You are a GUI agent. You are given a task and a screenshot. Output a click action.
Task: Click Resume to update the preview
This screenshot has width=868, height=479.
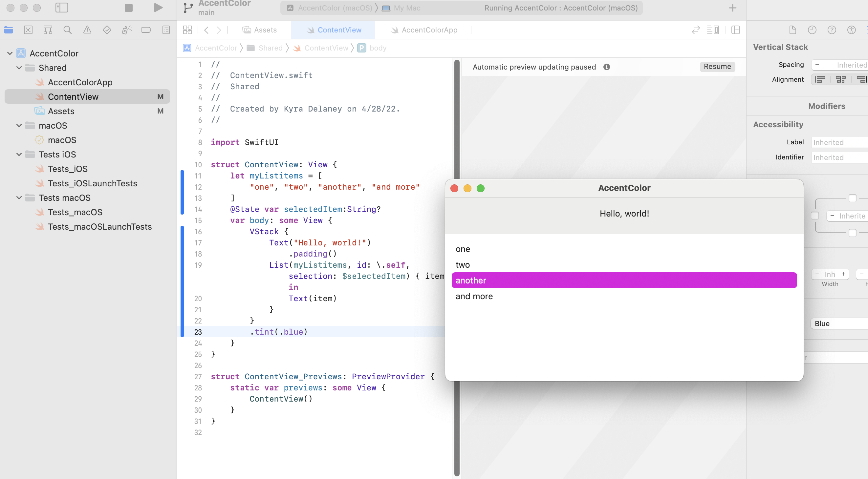tap(718, 66)
